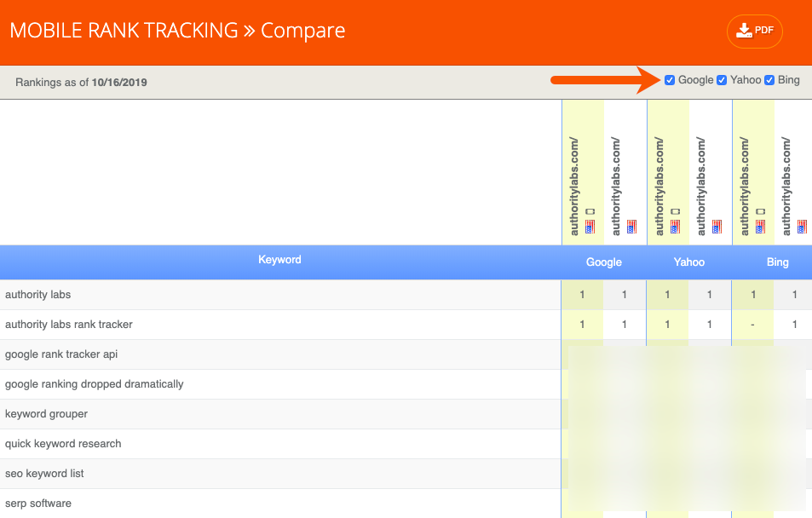The height and width of the screenshot is (518, 812).
Task: Click the Compare breadcrumb text
Action: click(x=303, y=31)
